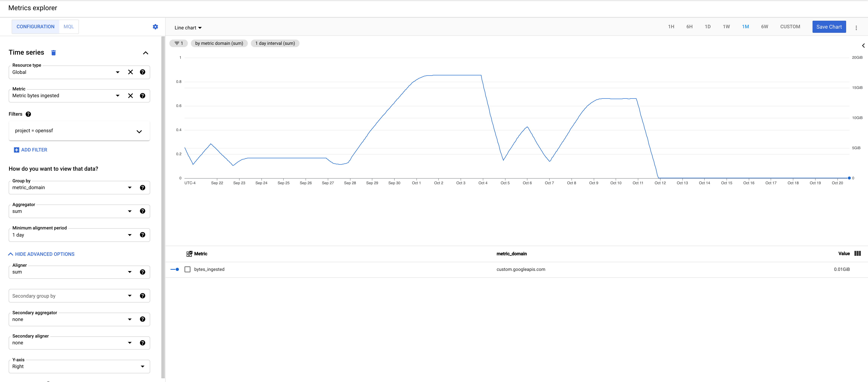Click the grid icon next to the Metric header
Screen dimensions: 868x382
pos(189,253)
